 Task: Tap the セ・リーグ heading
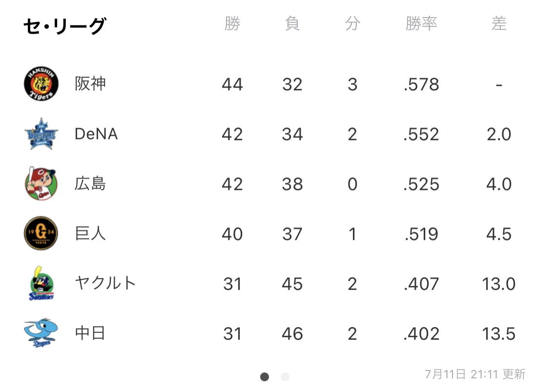tap(65, 26)
